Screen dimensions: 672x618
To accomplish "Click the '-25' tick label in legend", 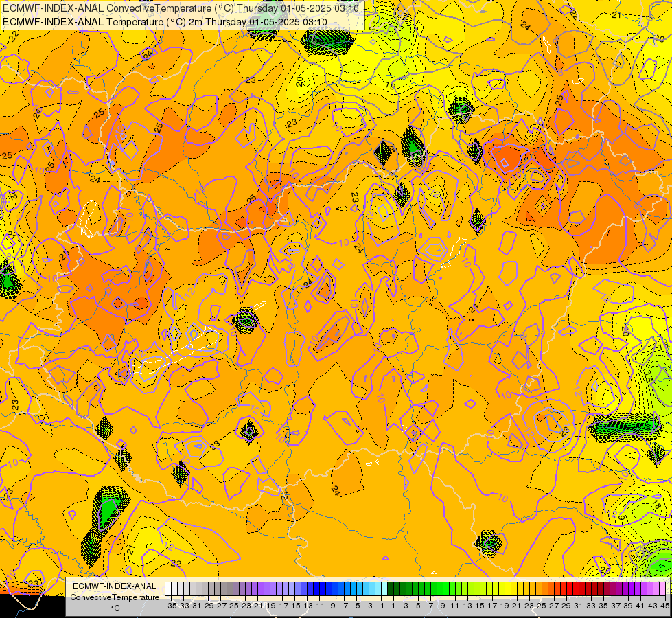I will tap(234, 606).
